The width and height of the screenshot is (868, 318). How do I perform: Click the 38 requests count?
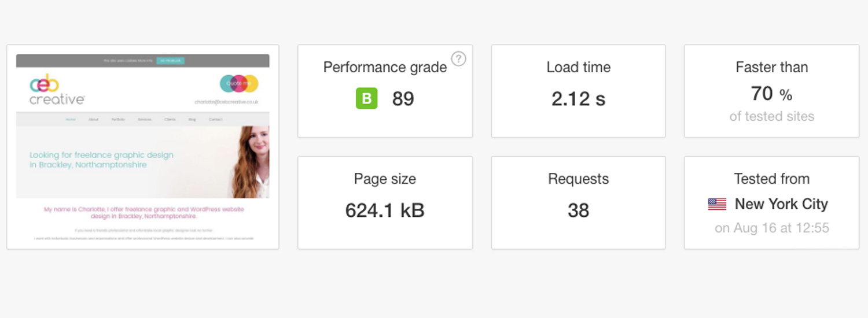coord(579,210)
